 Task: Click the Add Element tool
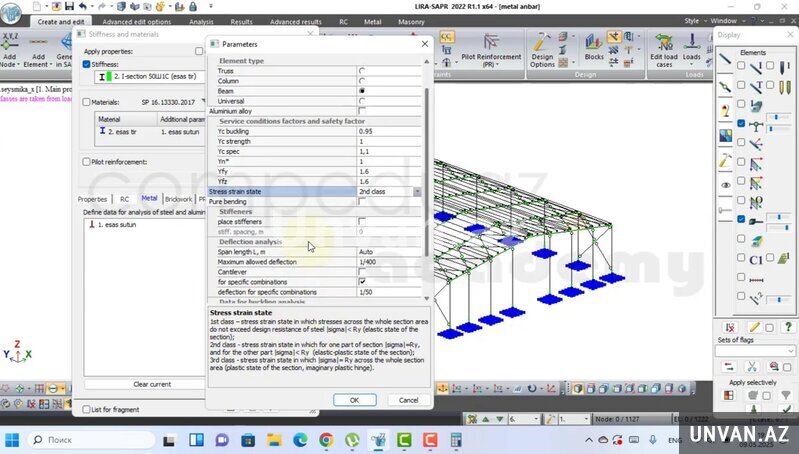38,50
